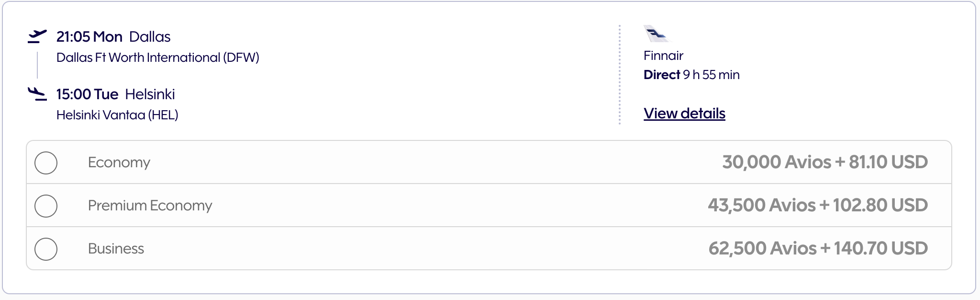This screenshot has width=980, height=300.
Task: Click the Business fare label
Action: tap(116, 249)
